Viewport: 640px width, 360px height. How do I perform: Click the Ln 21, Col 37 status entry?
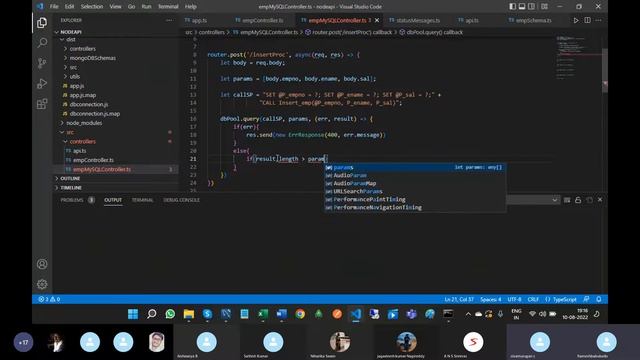[459, 299]
